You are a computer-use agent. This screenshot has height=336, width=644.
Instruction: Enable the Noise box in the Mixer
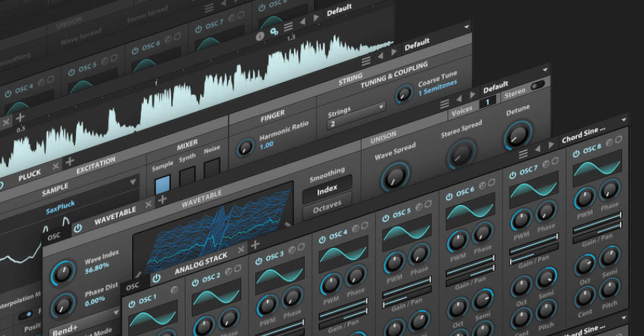[212, 168]
